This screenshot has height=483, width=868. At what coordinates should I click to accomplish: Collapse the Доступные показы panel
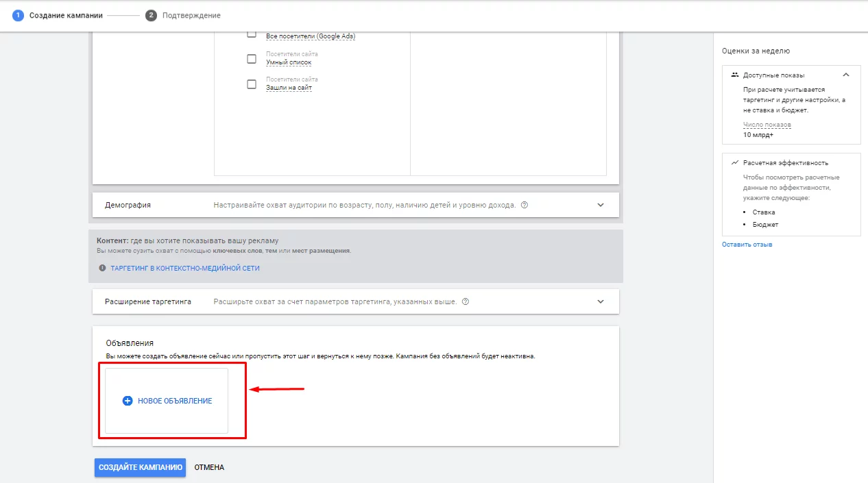point(846,75)
